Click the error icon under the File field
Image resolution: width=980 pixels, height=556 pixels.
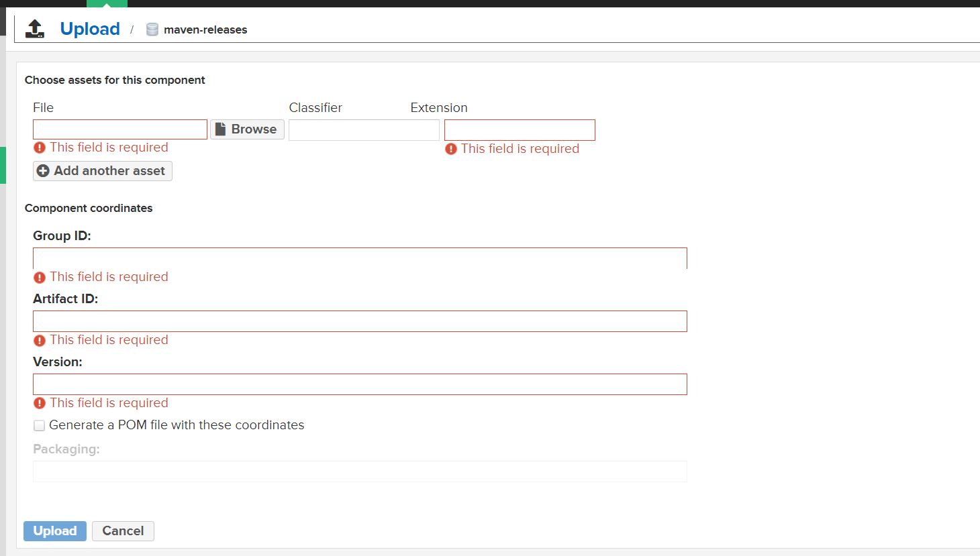40,148
